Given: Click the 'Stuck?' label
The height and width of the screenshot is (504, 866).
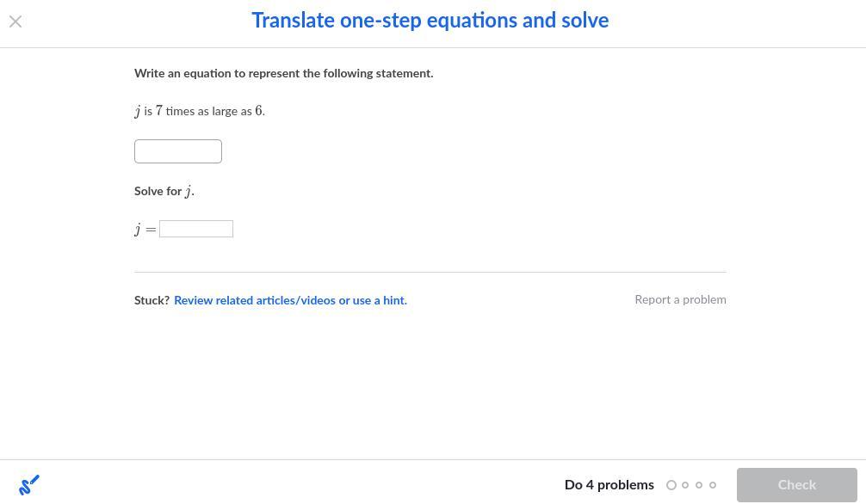Looking at the screenshot, I should [x=152, y=300].
